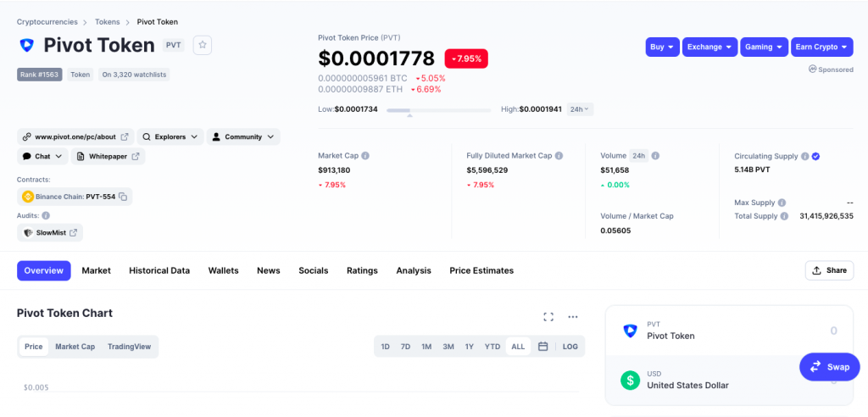The width and height of the screenshot is (868, 417).
Task: Set chart range to 1M
Action: [x=426, y=347]
